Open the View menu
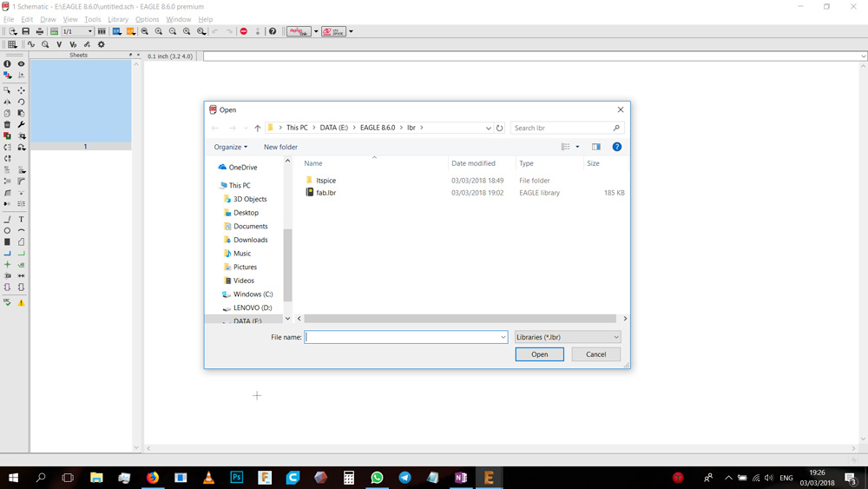868x489 pixels. pos(70,19)
